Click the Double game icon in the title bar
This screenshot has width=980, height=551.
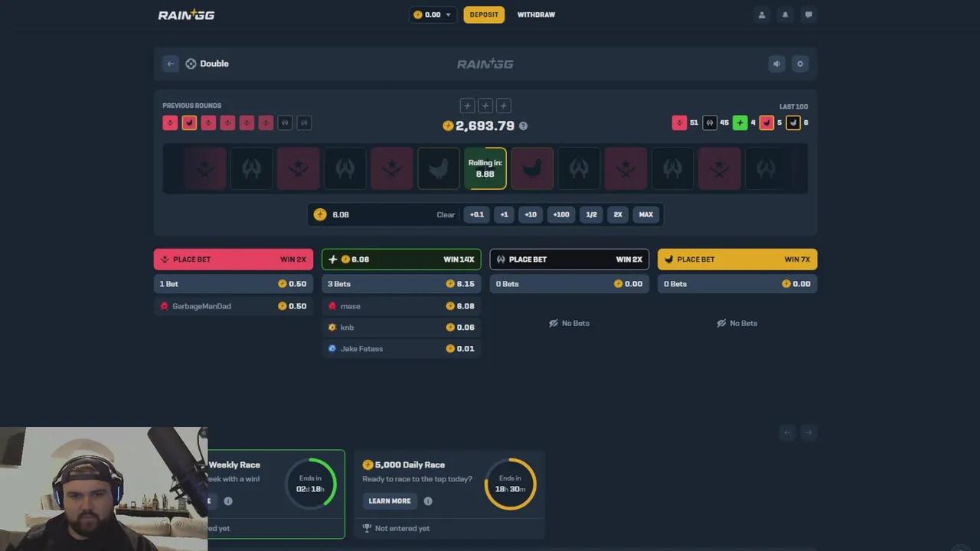(191, 64)
